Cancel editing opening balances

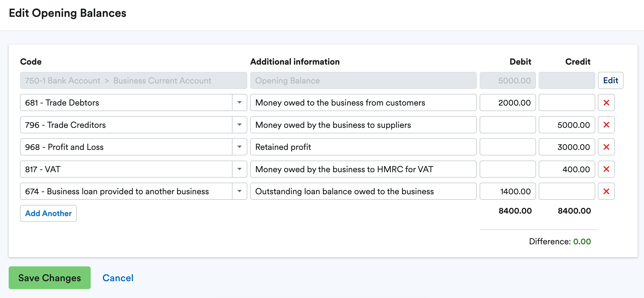[118, 278]
